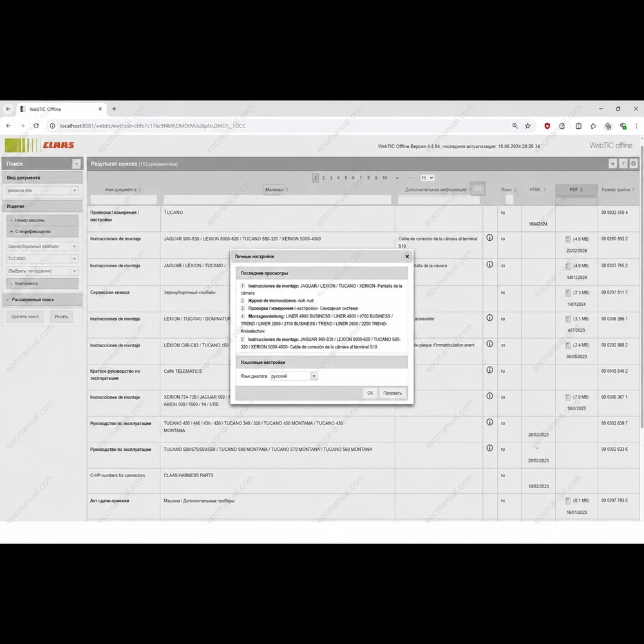Click the Дополнительная информация filter input
This screenshot has height=644, width=644.
click(439, 200)
